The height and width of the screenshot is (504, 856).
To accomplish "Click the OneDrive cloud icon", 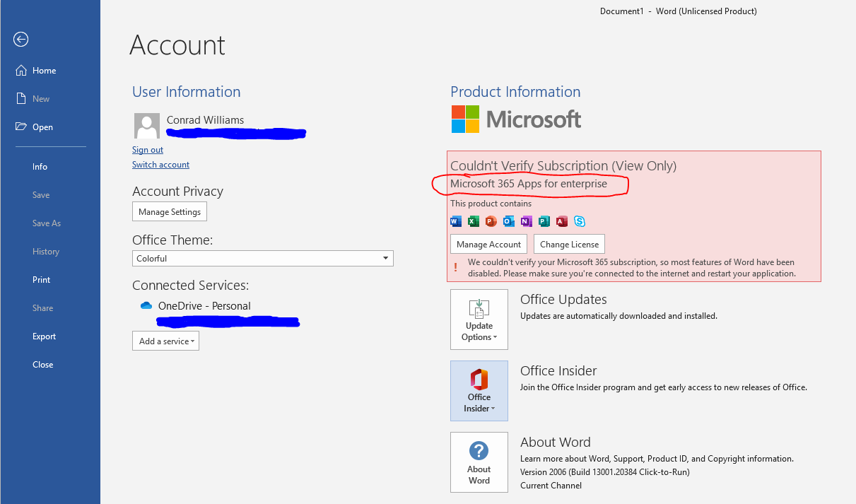I will coord(146,306).
